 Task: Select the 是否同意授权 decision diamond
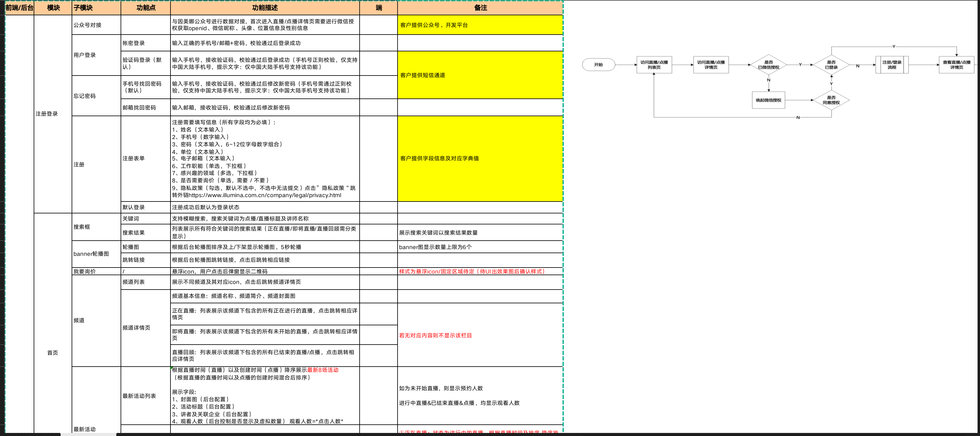pyautogui.click(x=831, y=100)
